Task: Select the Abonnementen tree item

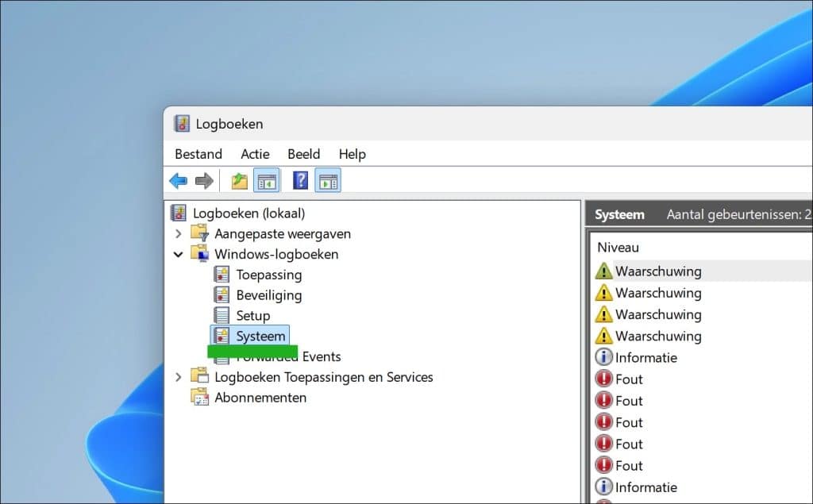Action: pos(260,397)
